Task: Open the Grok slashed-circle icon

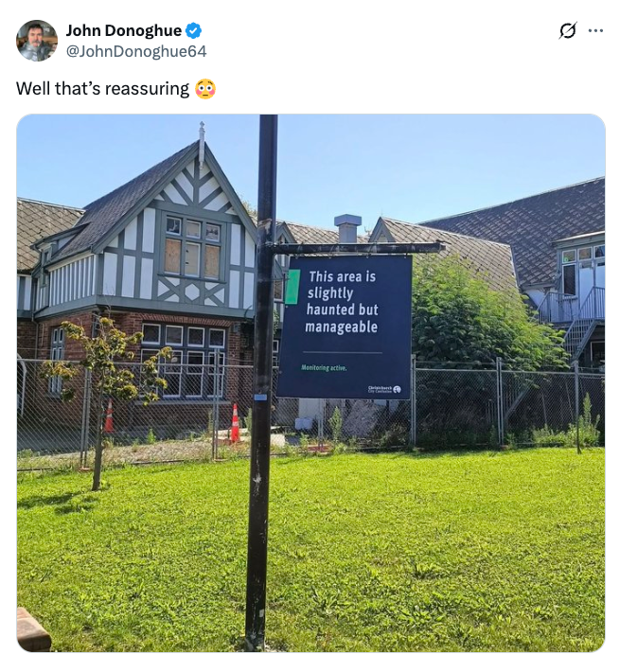Action: click(568, 30)
